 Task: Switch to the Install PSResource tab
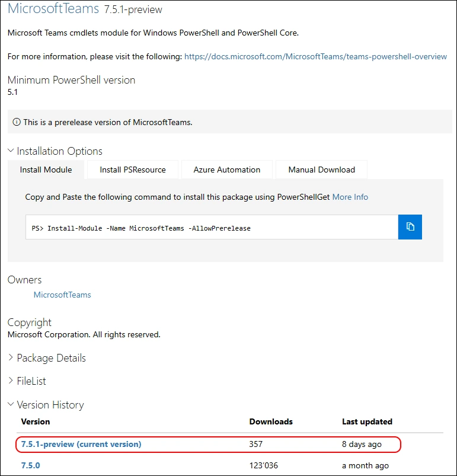point(133,170)
